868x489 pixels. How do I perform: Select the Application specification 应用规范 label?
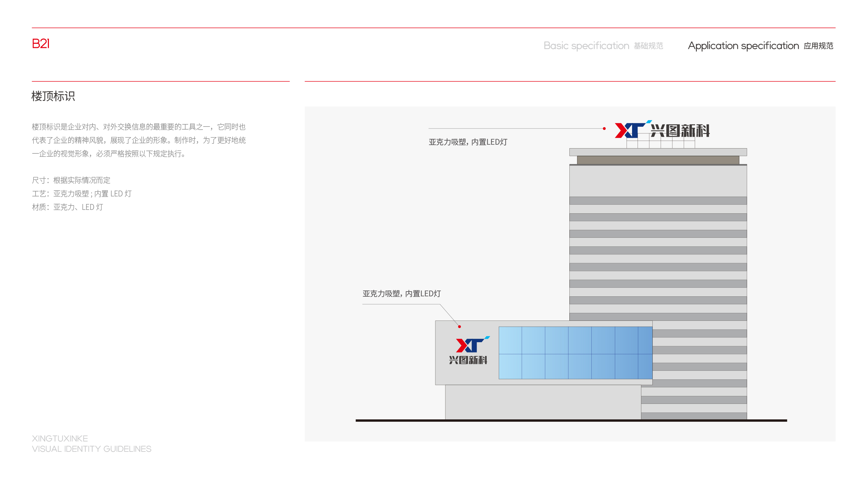tap(761, 46)
